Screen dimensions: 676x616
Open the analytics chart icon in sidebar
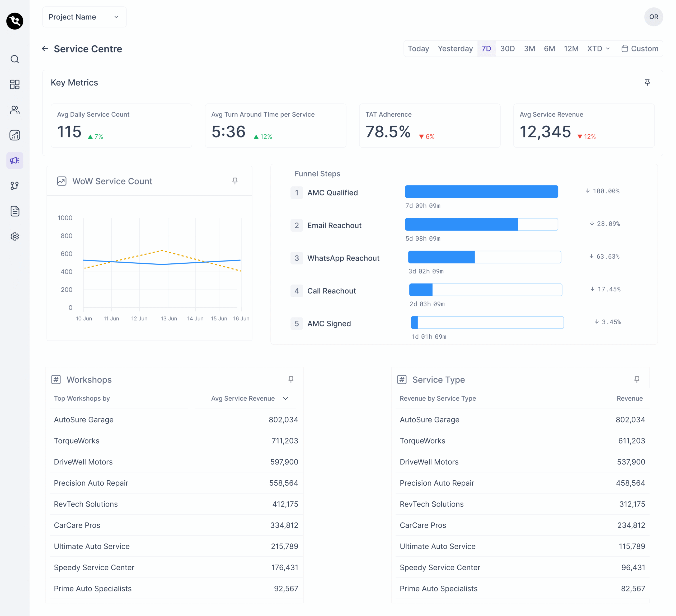15,135
